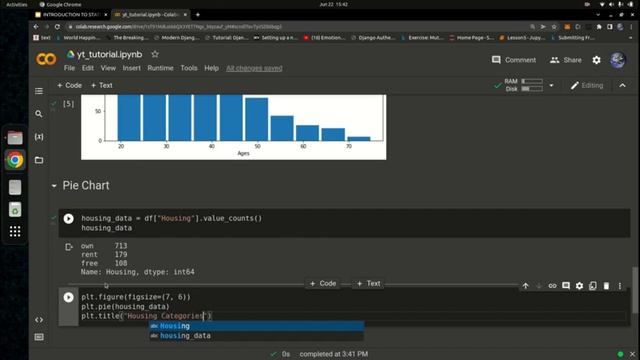
Task: Bookmark this page with the star
Action: [554, 27]
